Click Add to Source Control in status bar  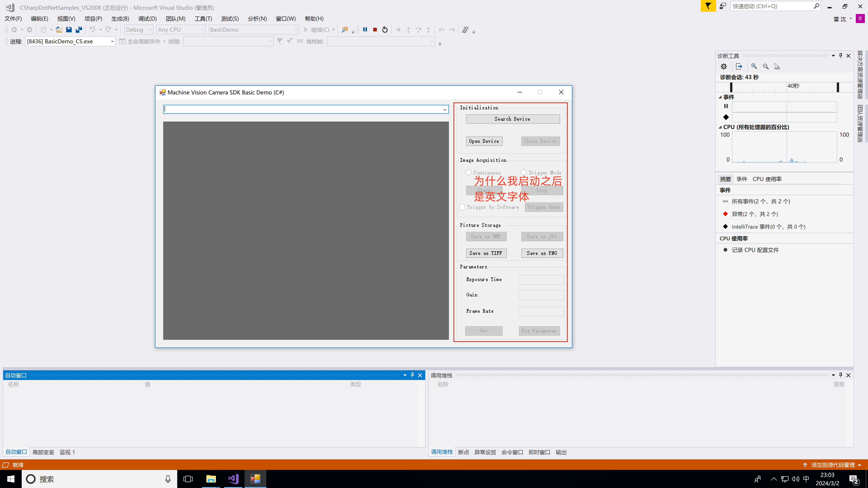point(833,465)
